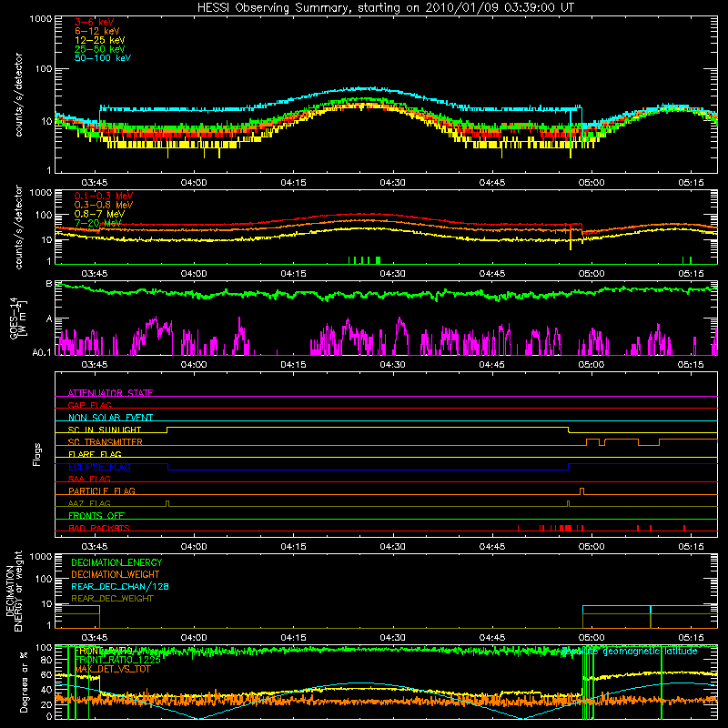This screenshot has width=728, height=728.
Task: Click 05:00 tick label under Flags panel
Action: (x=591, y=547)
